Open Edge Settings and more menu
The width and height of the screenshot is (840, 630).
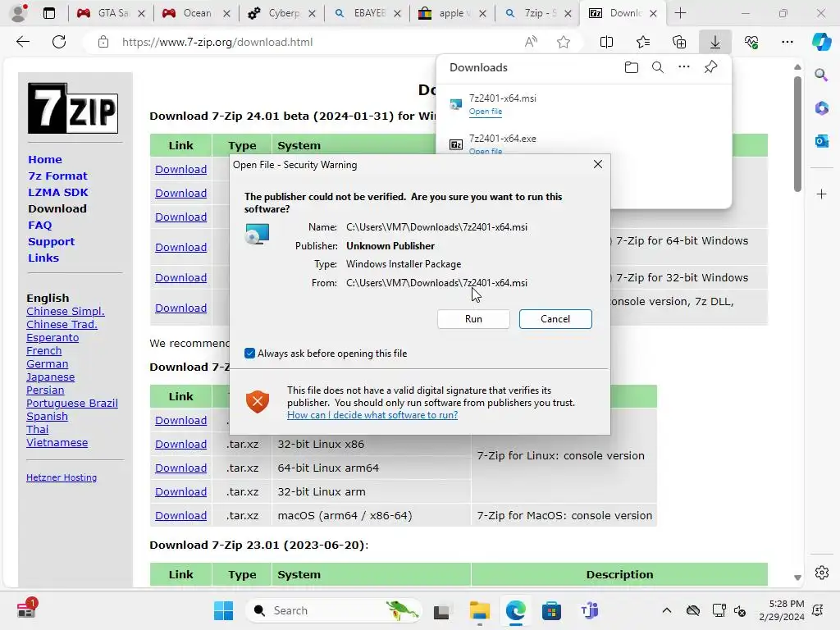(787, 42)
